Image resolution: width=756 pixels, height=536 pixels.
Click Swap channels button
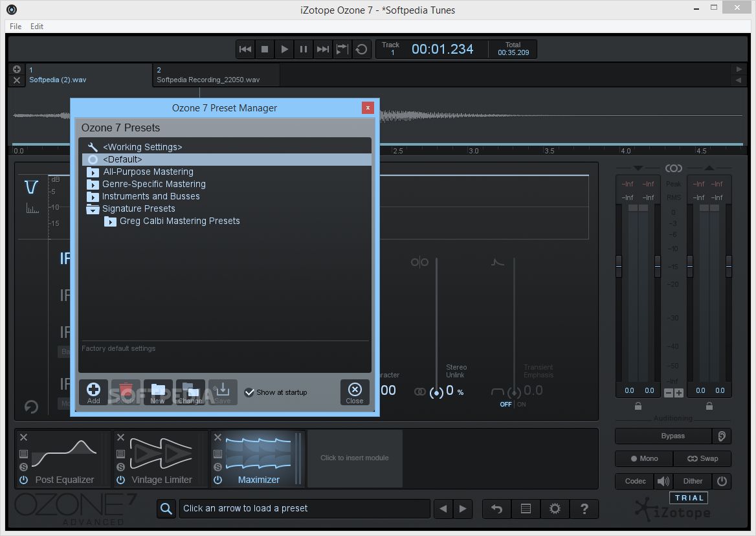coord(702,458)
